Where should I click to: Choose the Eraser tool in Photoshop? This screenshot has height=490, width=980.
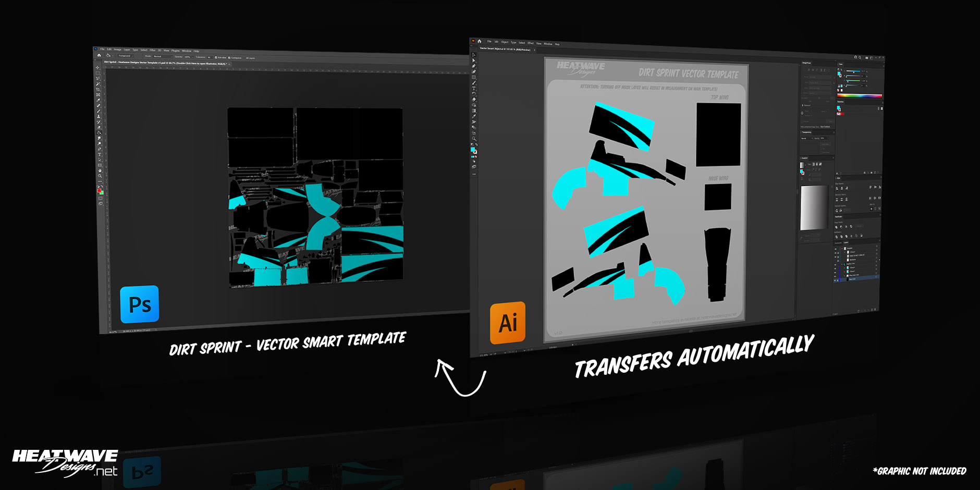click(x=99, y=127)
